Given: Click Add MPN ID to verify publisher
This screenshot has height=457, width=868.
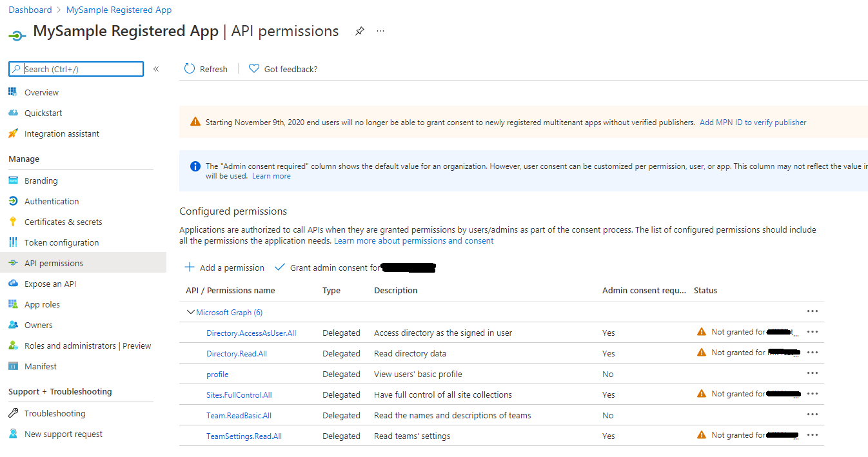Looking at the screenshot, I should click(x=753, y=122).
